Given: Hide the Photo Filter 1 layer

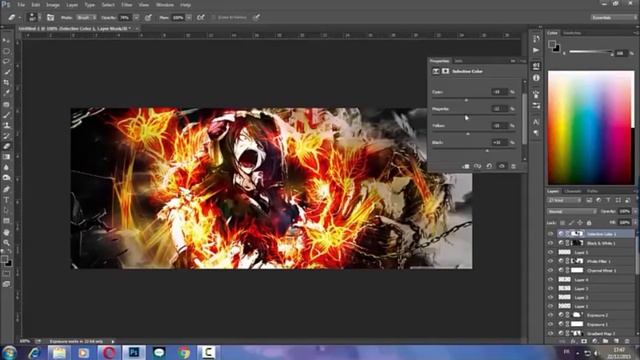Looking at the screenshot, I should [550, 261].
